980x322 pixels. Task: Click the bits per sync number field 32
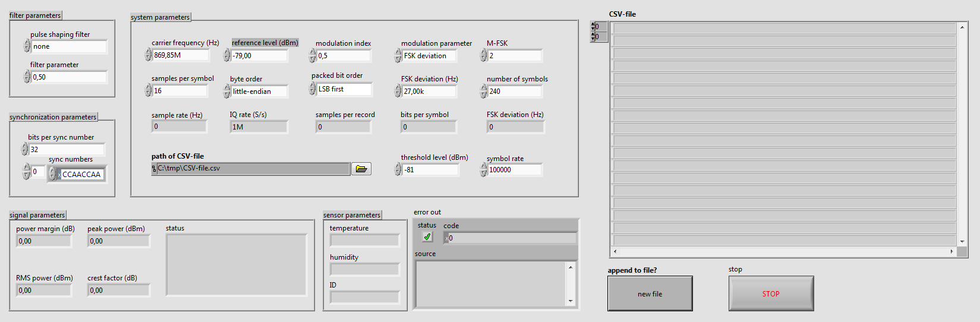(67, 149)
